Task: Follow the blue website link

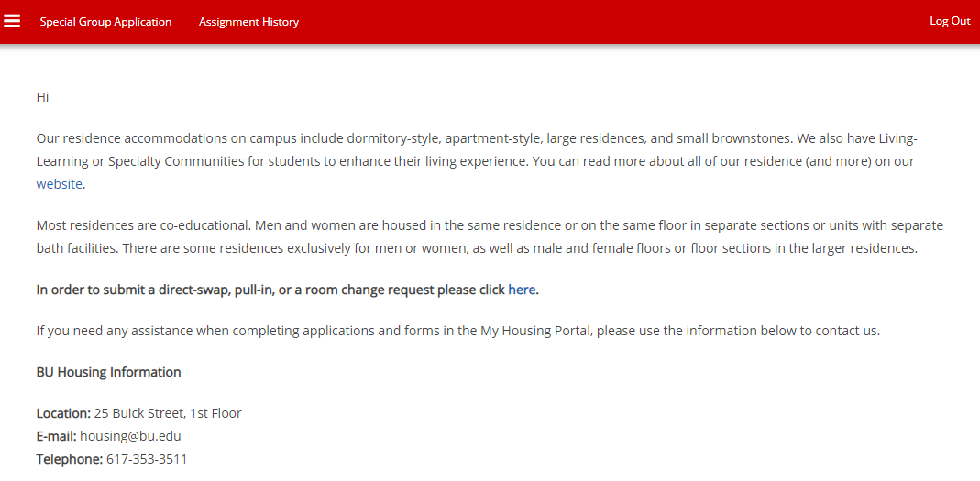Action: pyautogui.click(x=60, y=184)
